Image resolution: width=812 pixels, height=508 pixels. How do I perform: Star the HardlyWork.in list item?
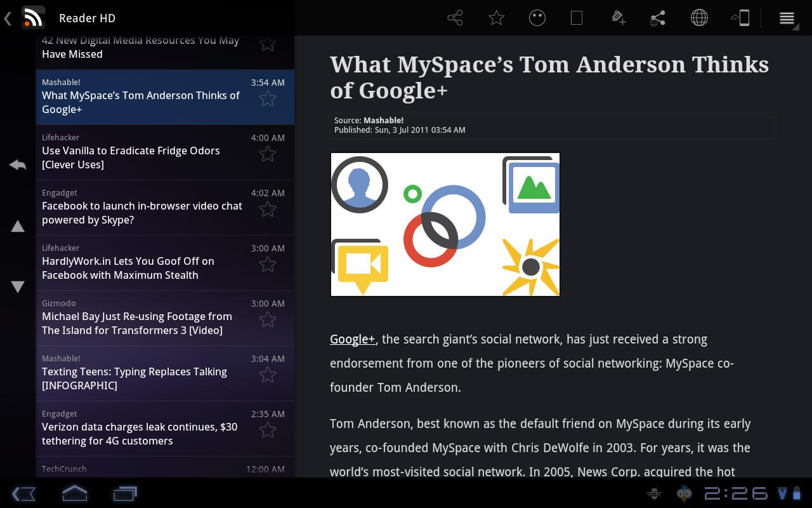click(268, 264)
